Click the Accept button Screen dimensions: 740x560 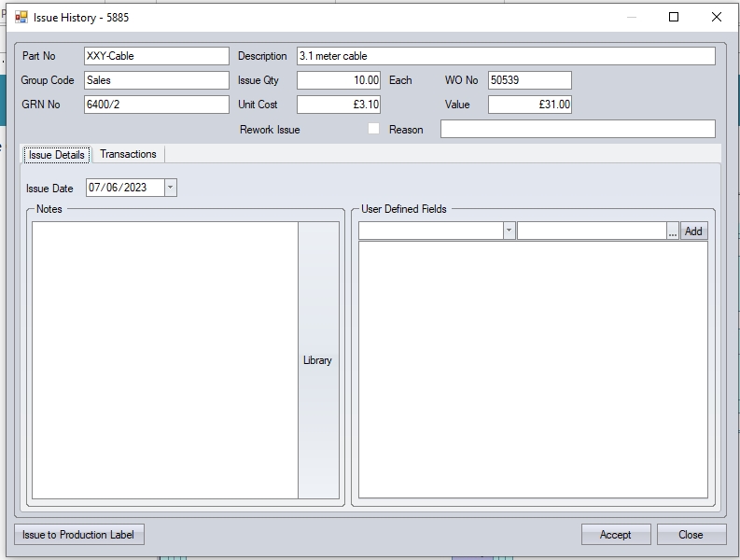pyautogui.click(x=615, y=535)
